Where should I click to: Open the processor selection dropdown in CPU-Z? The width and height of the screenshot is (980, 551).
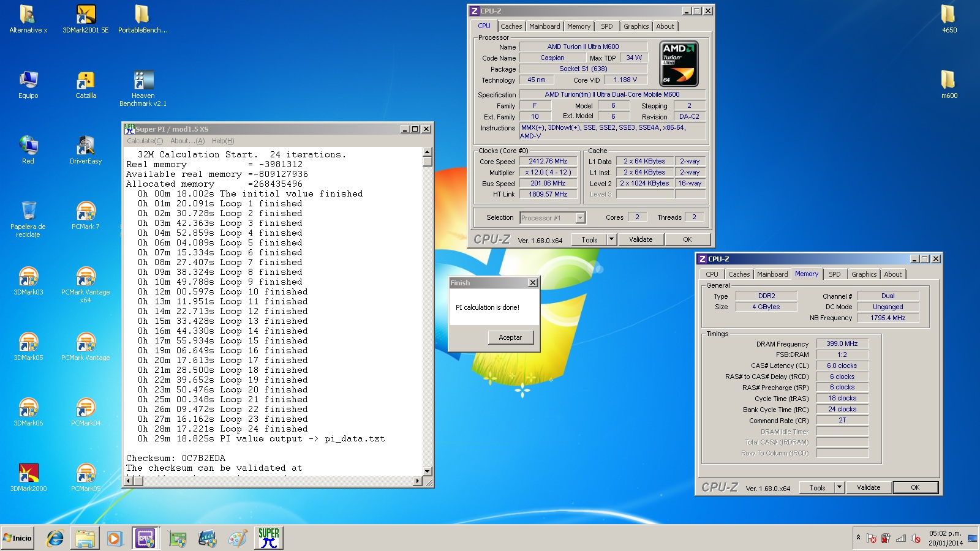pyautogui.click(x=580, y=217)
